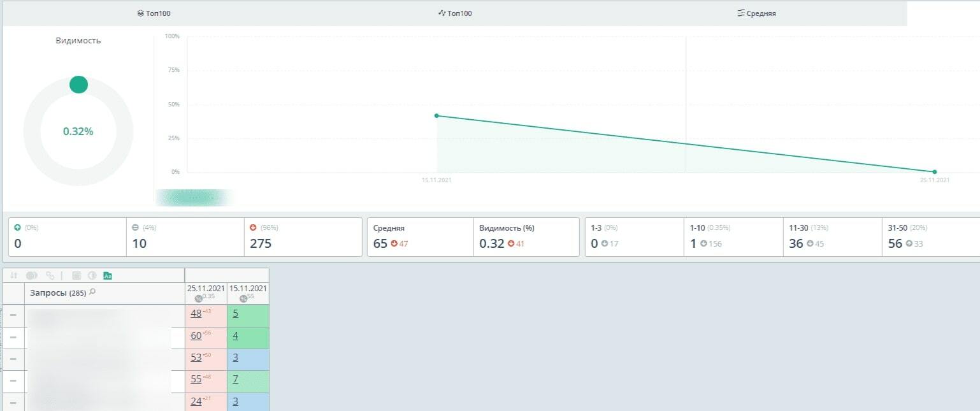Image resolution: width=980 pixels, height=411 pixels.
Task: Click the green knob on visibility donut
Action: (78, 84)
